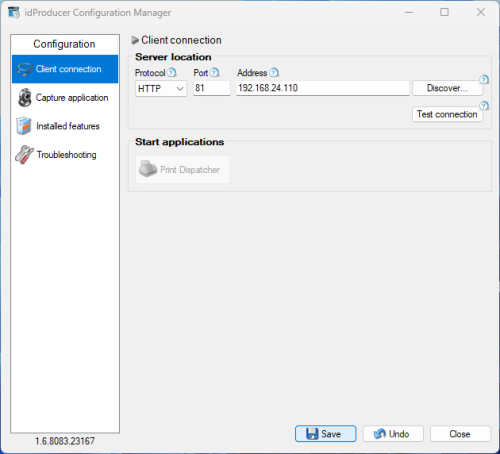The height and width of the screenshot is (454, 500).
Task: Click the Address help question-mark icon
Action: [x=274, y=72]
